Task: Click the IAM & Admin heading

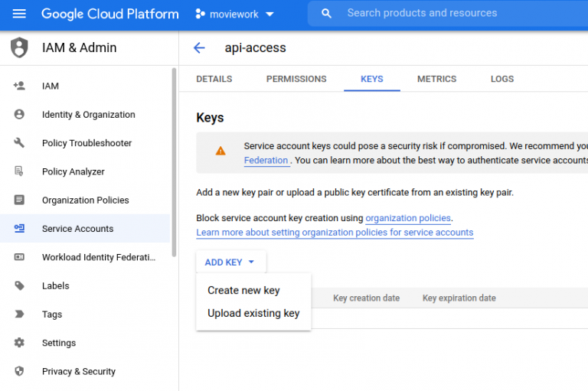Action: pos(79,47)
